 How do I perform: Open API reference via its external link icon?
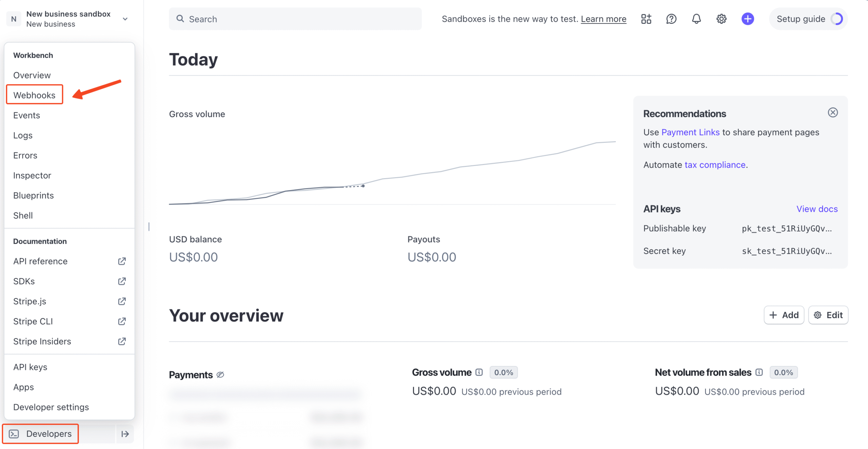(x=122, y=261)
